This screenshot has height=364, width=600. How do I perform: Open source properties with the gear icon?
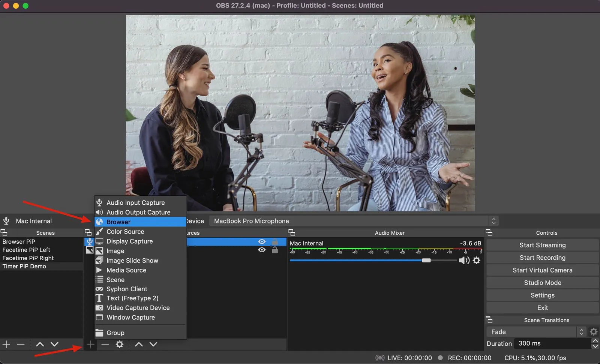pyautogui.click(x=119, y=344)
